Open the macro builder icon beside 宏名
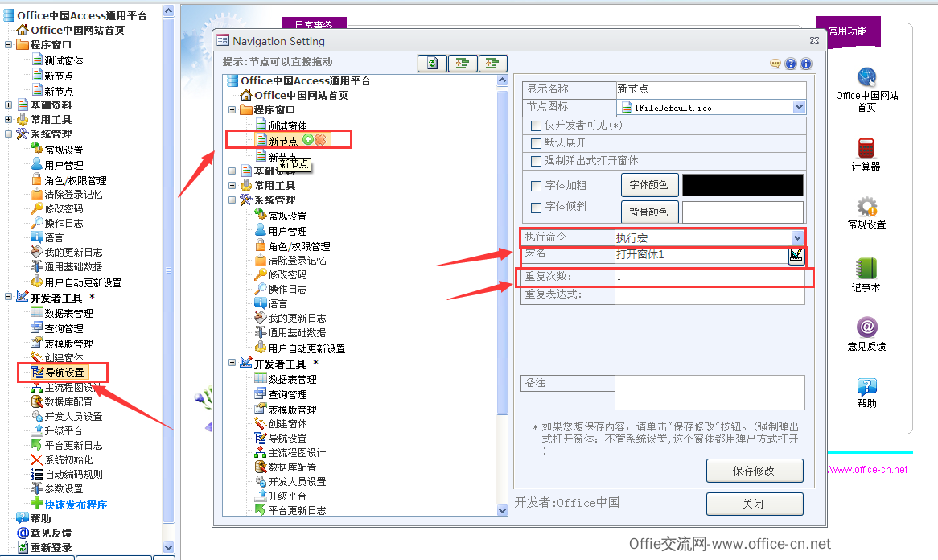Screen dimensions: 938x560 796,256
